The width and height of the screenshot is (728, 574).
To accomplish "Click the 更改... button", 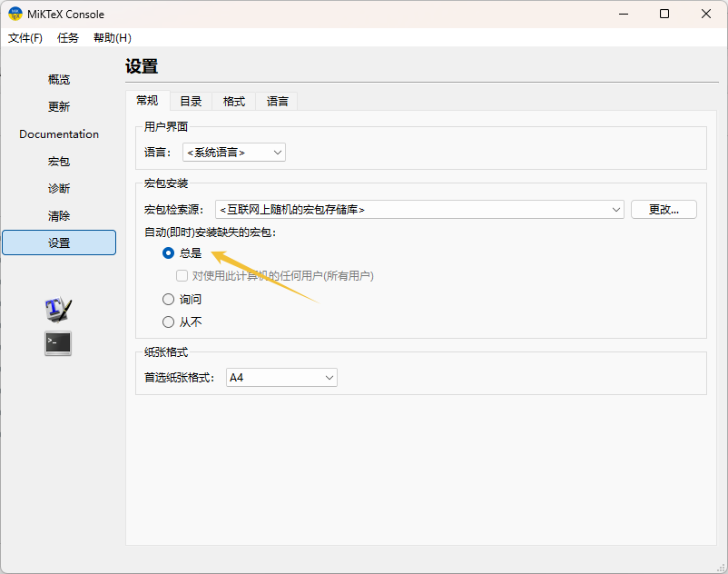I will coord(664,210).
